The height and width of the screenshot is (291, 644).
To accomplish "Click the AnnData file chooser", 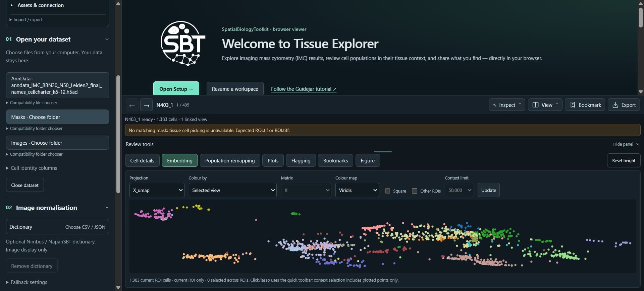I will click(x=57, y=85).
